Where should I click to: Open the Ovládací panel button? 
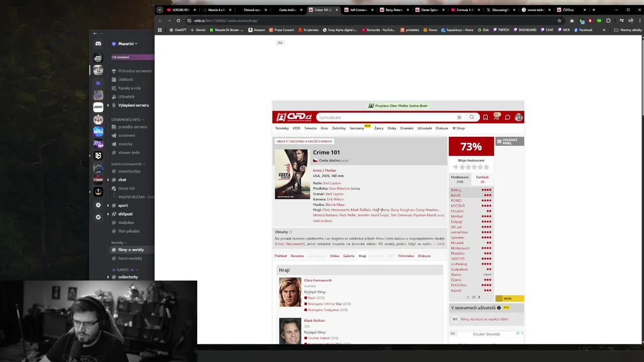tap(510, 141)
